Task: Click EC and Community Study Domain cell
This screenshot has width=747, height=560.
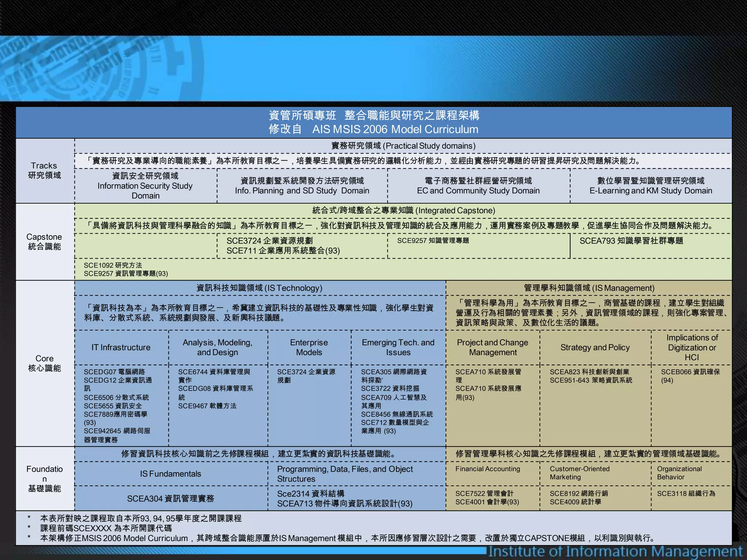Action: pyautogui.click(x=478, y=186)
